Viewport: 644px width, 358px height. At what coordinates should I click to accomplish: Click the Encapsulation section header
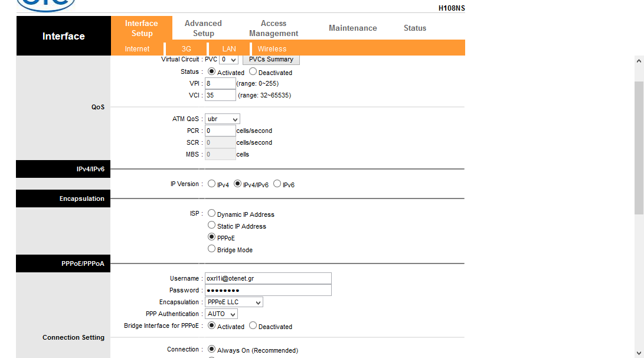point(63,198)
